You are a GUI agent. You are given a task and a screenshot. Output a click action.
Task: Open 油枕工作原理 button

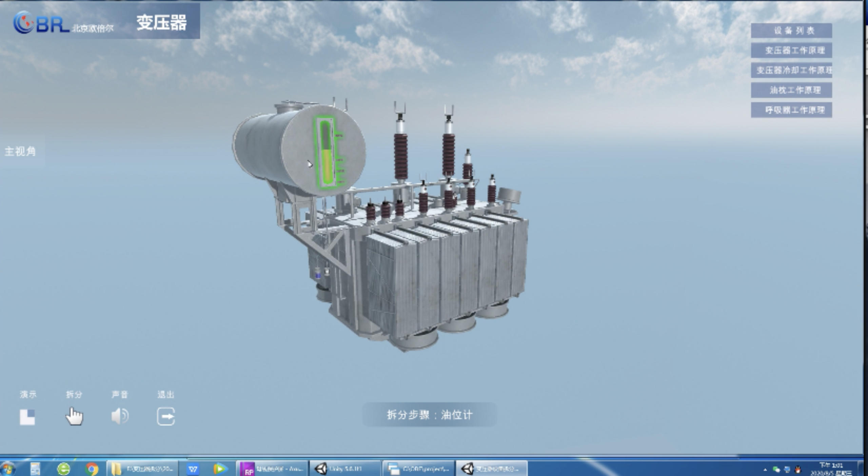[x=791, y=90]
